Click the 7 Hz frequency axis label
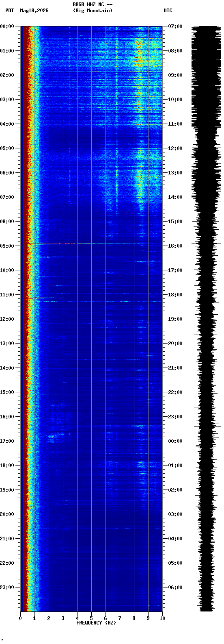 (x=120, y=618)
